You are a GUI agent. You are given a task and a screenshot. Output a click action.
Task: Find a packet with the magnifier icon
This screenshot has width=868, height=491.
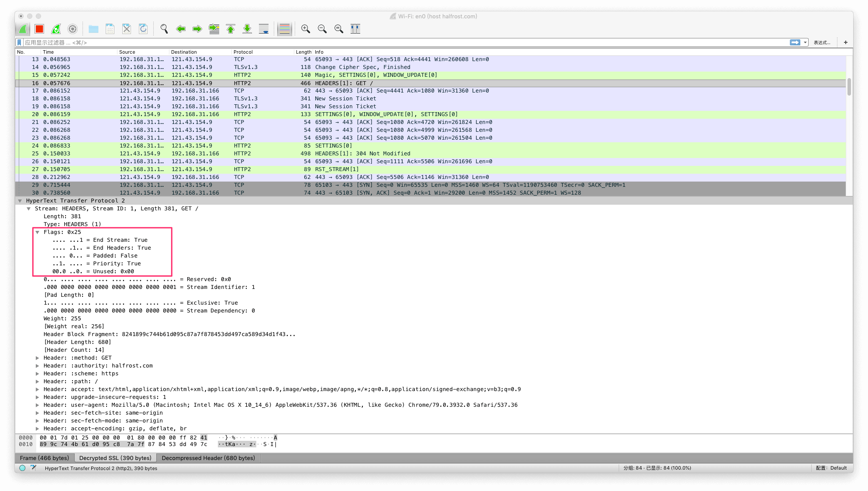click(x=164, y=29)
